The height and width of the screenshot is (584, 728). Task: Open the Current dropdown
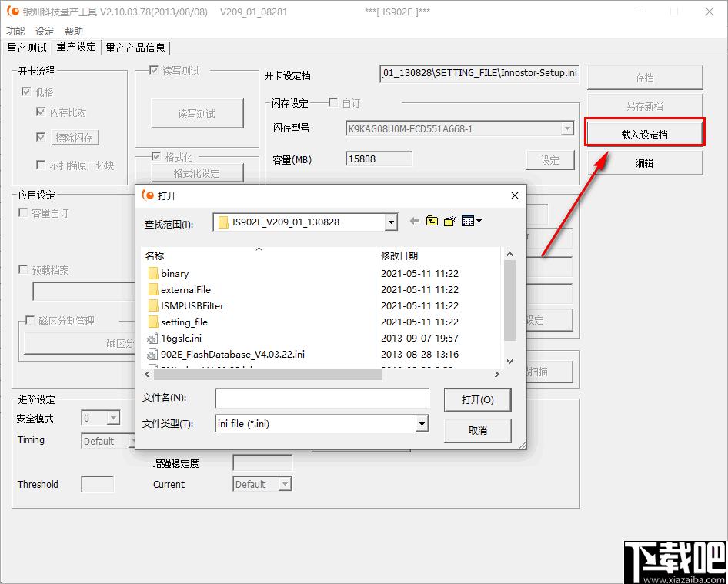(285, 484)
